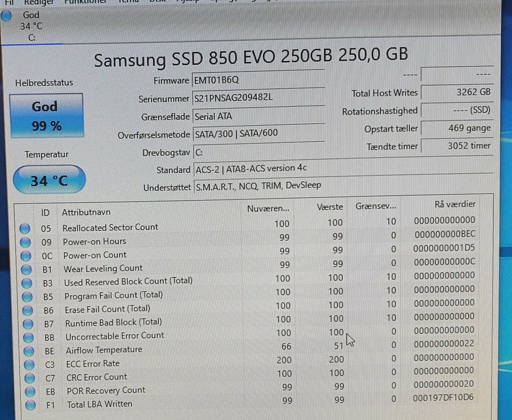512x420 pixels.
Task: Click status icon for Power-on Hours
Action: click(x=26, y=243)
